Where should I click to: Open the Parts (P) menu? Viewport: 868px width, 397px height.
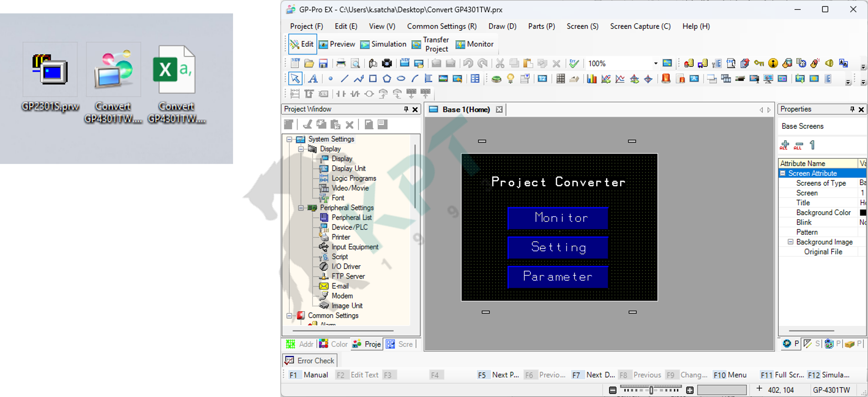tap(541, 26)
